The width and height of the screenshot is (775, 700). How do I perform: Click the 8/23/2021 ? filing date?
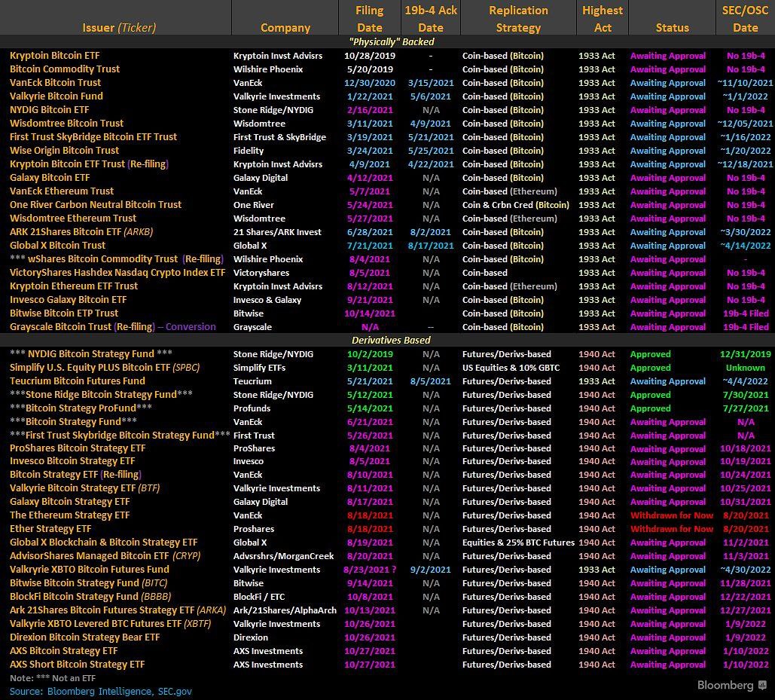click(370, 570)
